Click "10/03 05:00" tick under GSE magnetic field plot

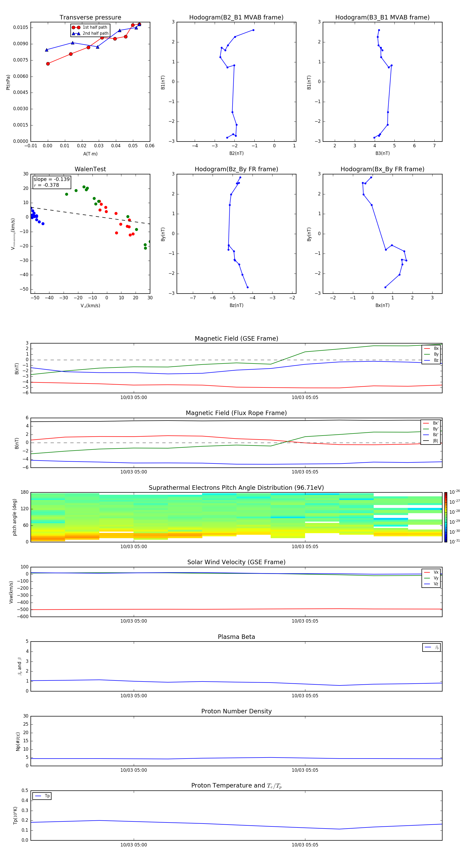click(x=134, y=398)
